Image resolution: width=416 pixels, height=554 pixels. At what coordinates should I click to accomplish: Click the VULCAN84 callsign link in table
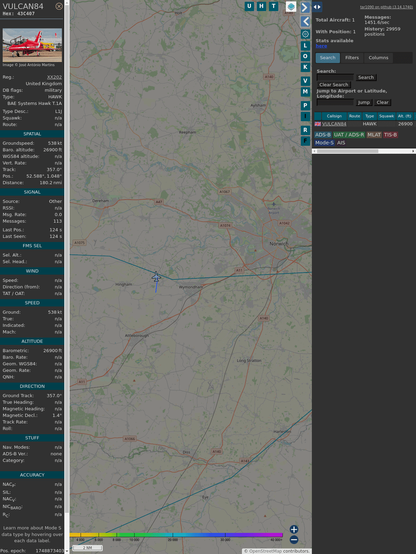(x=334, y=124)
